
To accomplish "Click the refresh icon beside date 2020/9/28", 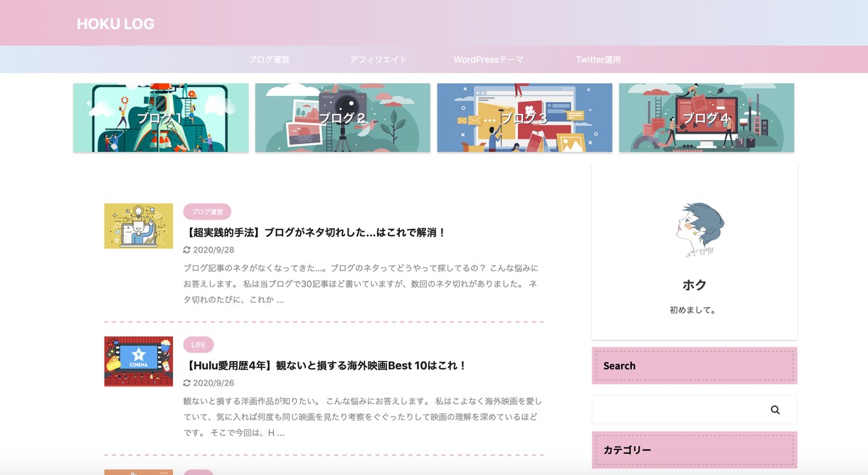I will 187,250.
